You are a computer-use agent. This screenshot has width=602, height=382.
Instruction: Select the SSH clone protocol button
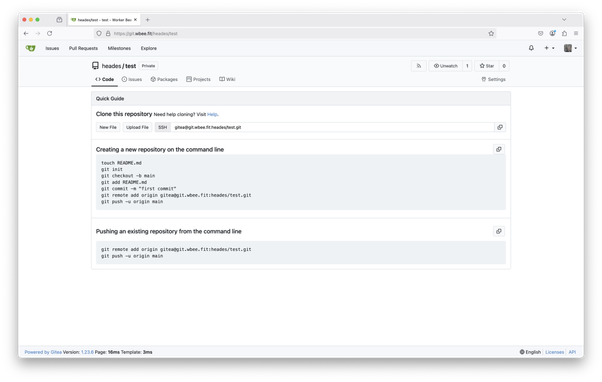click(162, 127)
